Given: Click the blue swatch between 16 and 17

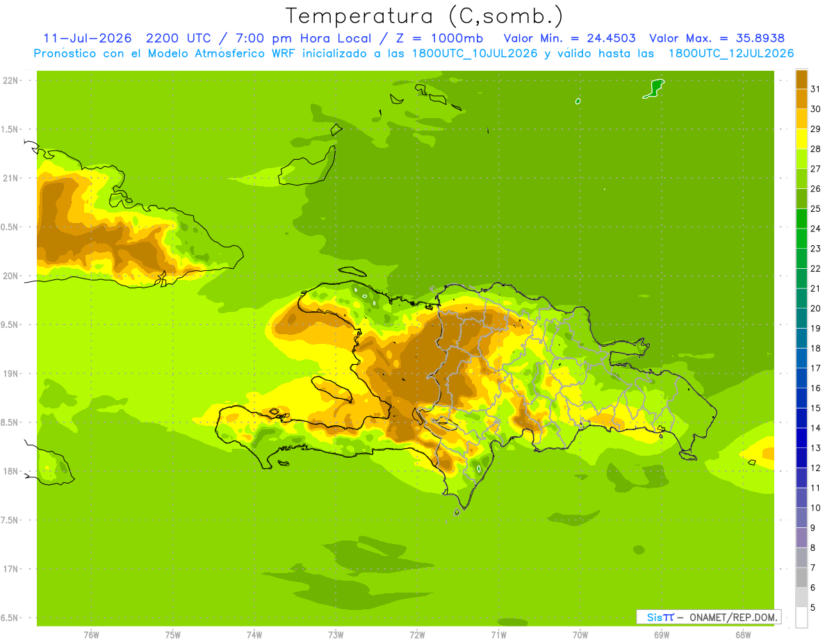Looking at the screenshot, I should click(801, 378).
